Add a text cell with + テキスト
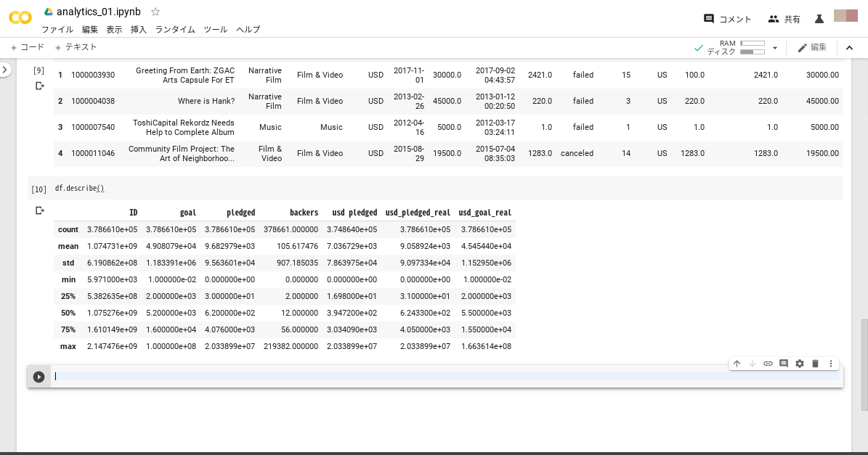Screen dimensions: 868x455 tap(76, 48)
